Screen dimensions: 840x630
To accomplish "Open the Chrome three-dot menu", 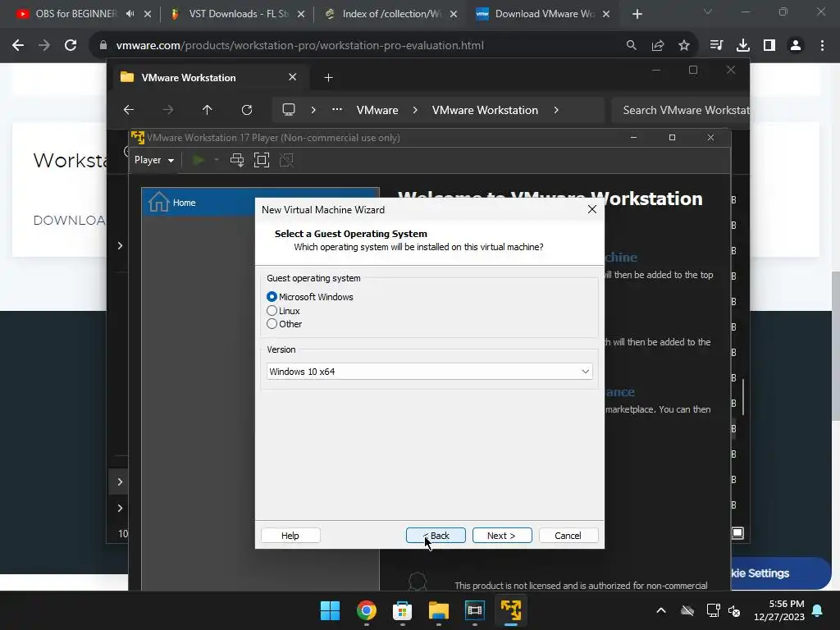I will tap(822, 46).
